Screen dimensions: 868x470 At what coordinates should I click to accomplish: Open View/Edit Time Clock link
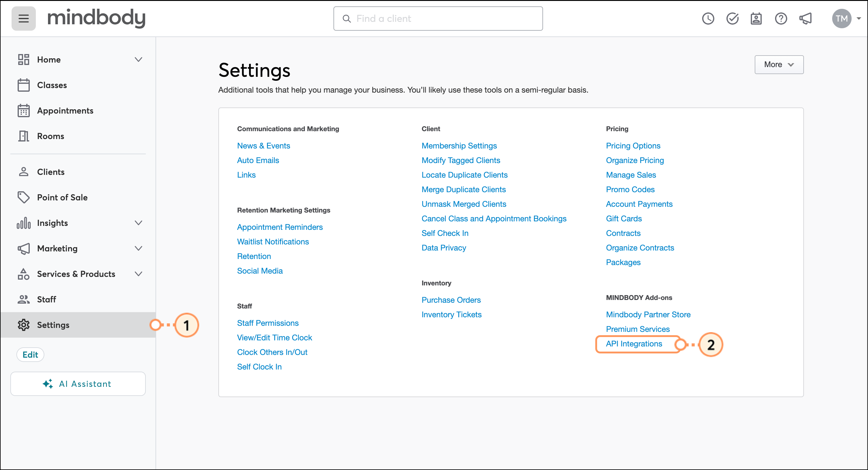(275, 338)
